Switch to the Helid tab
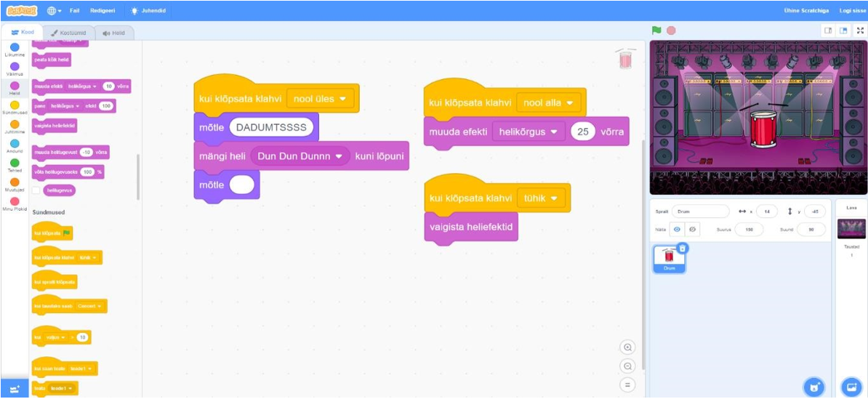Screen dimensions: 868x399 114,33
